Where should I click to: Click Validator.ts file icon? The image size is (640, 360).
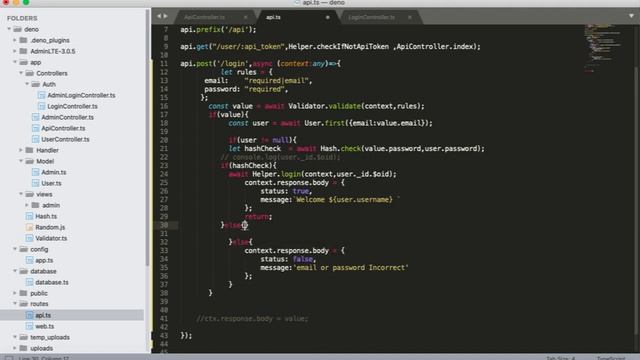coord(29,238)
